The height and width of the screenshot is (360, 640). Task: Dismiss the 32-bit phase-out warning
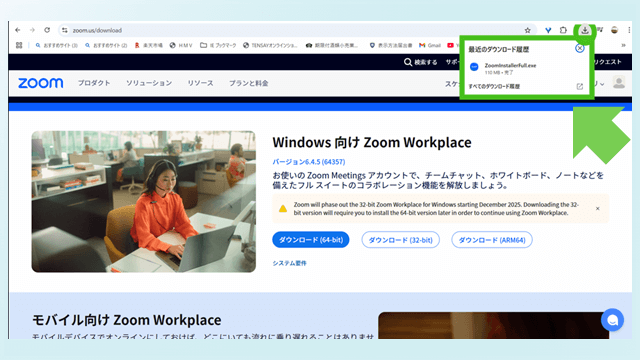pos(598,209)
